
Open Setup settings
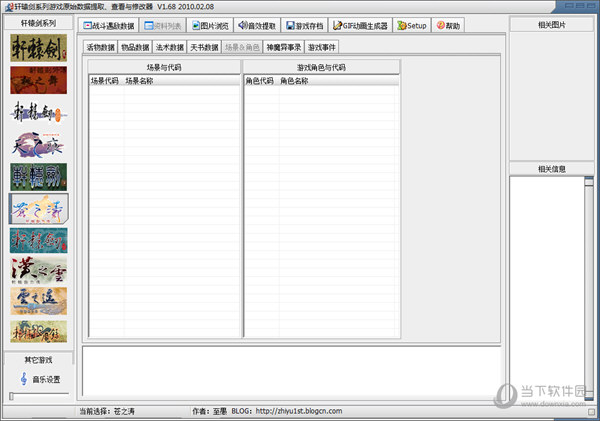point(411,25)
